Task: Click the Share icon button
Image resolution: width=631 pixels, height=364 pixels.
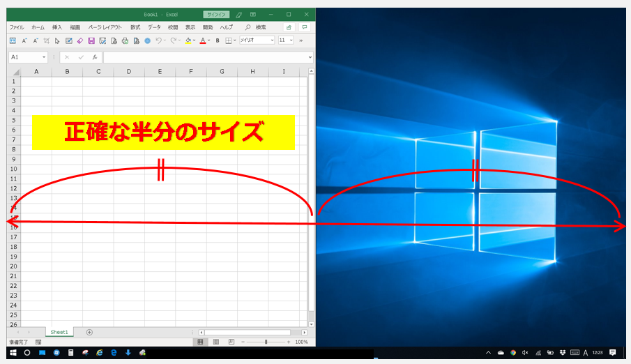Action: click(x=289, y=27)
